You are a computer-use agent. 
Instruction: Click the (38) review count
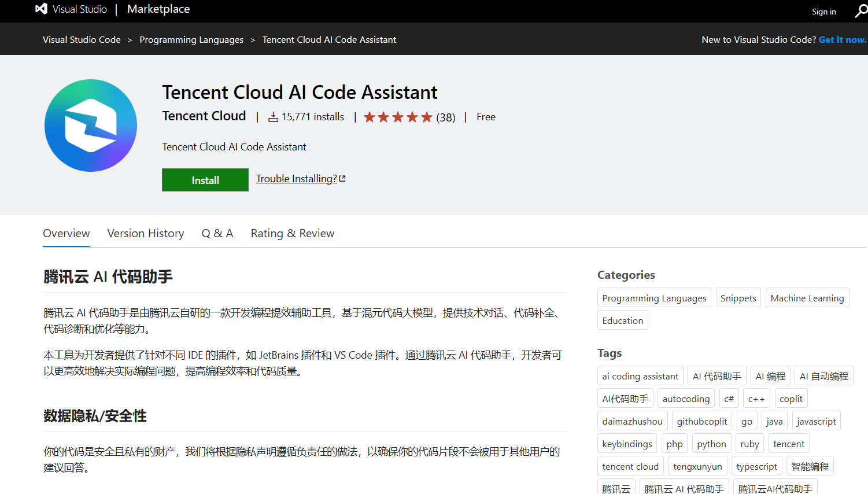(x=446, y=117)
